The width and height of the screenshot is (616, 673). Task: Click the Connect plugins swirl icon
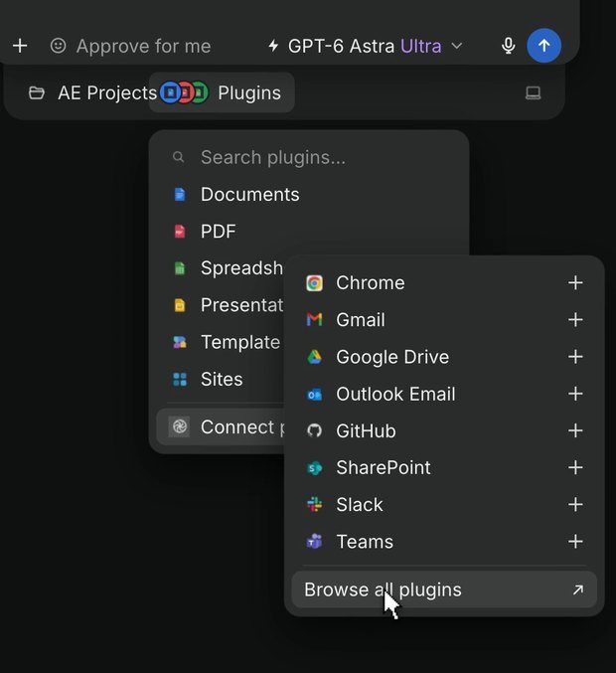179,426
